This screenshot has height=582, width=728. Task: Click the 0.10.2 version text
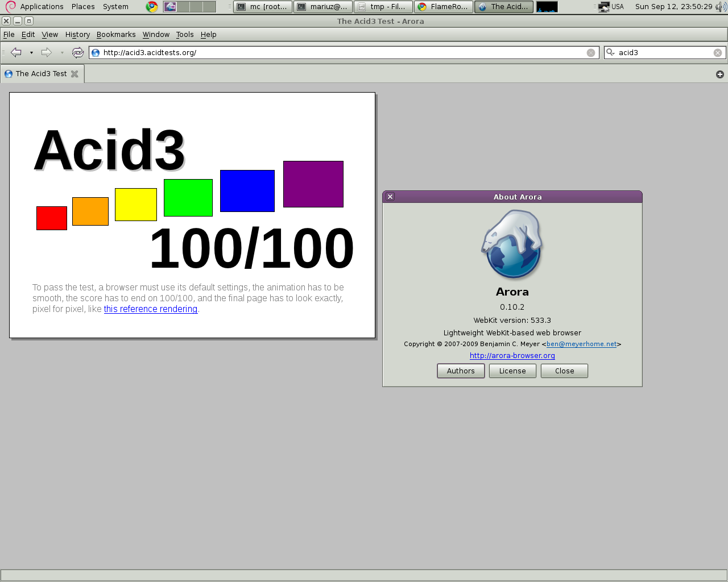pyautogui.click(x=512, y=307)
